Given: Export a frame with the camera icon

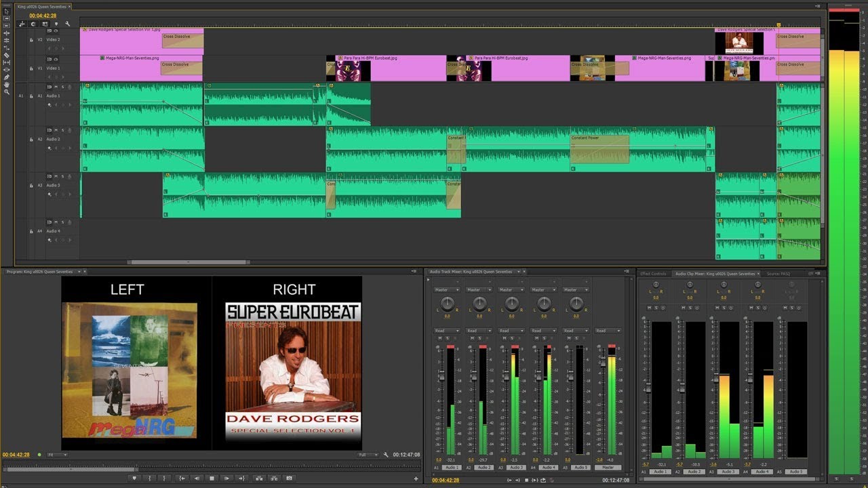Looking at the screenshot, I should click(290, 479).
